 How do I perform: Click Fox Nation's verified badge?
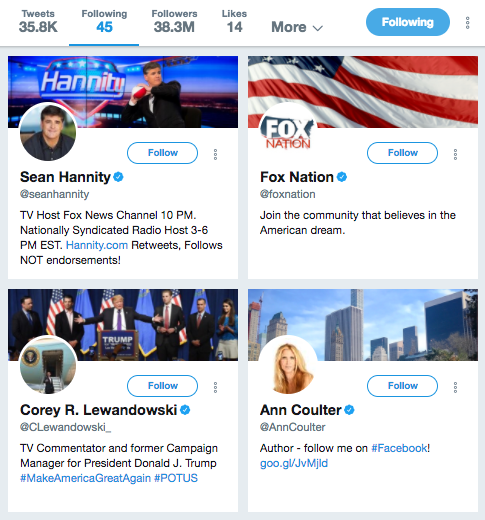pos(342,177)
